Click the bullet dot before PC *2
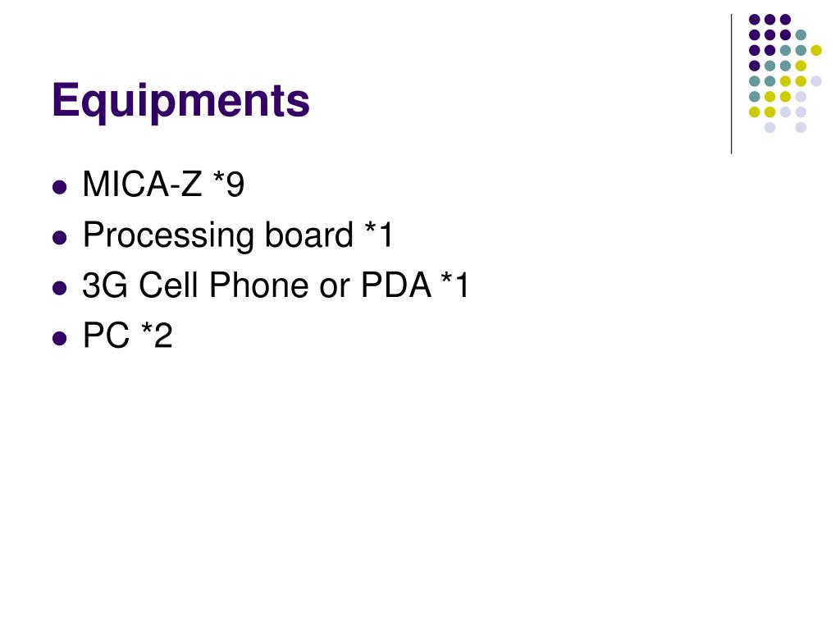Screen dimensions: 840x630 pyautogui.click(x=60, y=339)
